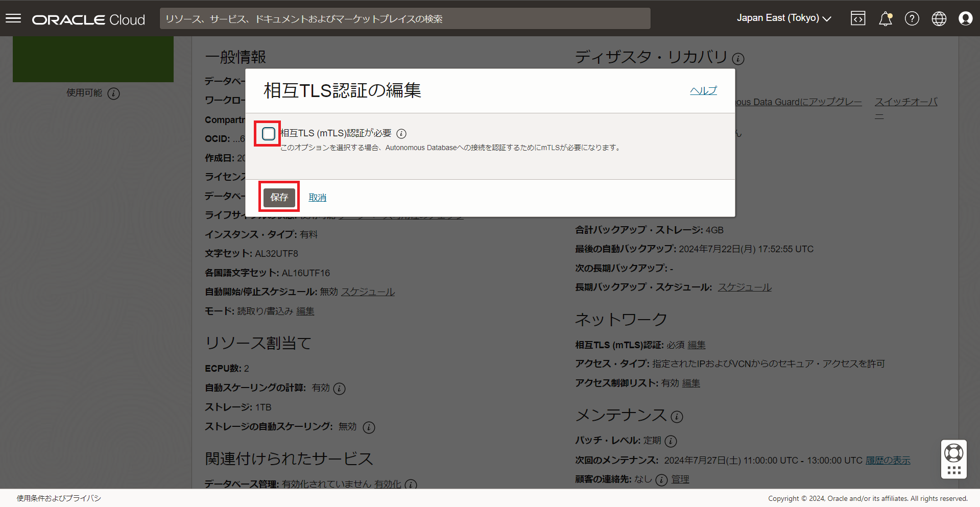Open the language globe icon
The image size is (980, 507).
pyautogui.click(x=939, y=18)
